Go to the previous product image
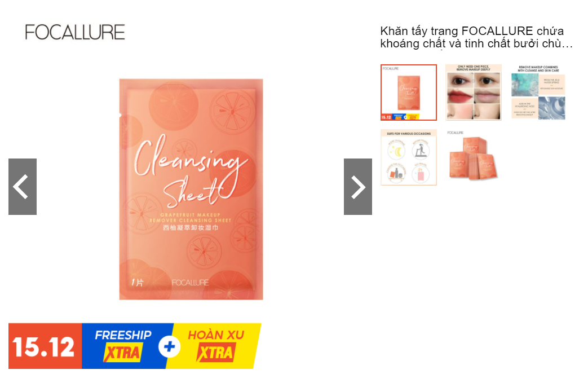Image resolution: width=588 pixels, height=374 pixels. tap(23, 187)
